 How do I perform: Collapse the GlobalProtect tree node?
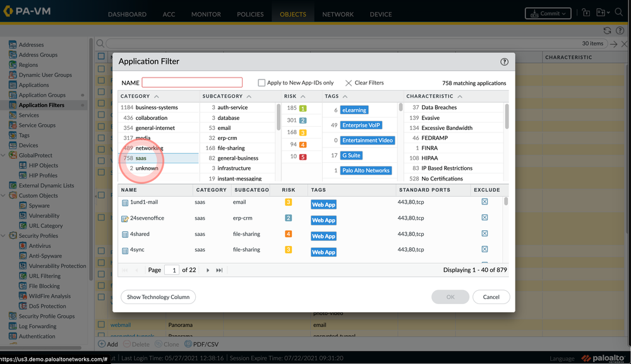(4, 155)
